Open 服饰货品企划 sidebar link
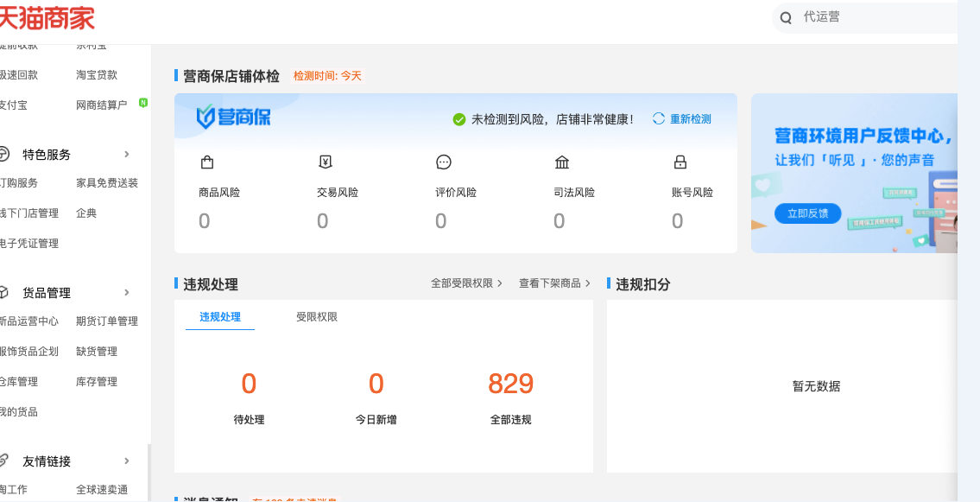 click(29, 352)
